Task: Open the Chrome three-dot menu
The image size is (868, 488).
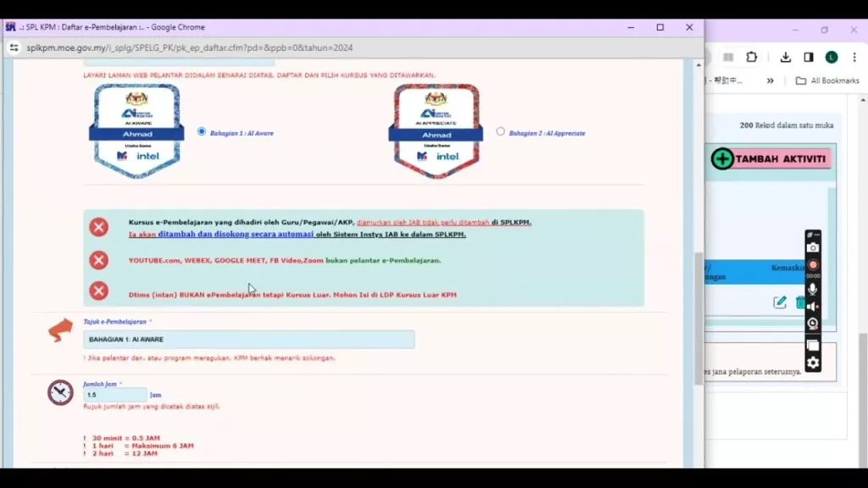Action: tap(854, 57)
